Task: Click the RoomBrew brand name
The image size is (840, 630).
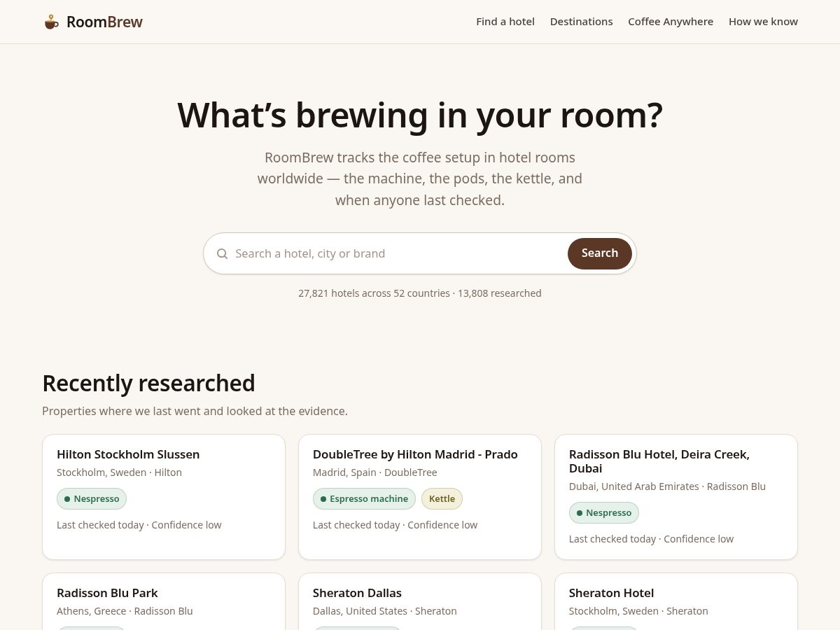Action: point(104,22)
